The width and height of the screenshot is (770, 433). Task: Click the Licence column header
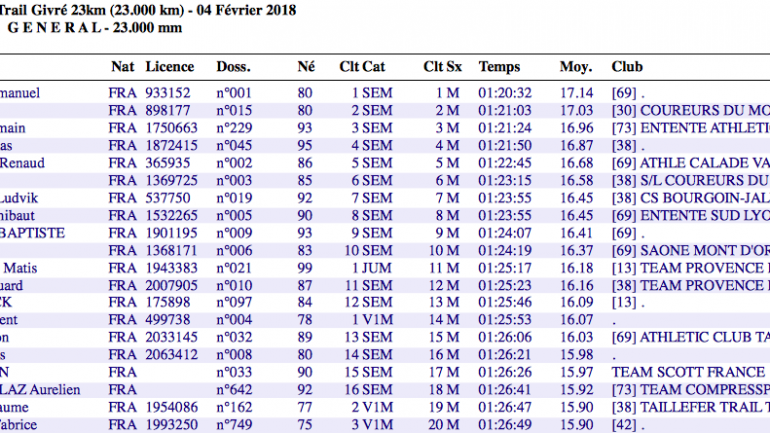(170, 67)
